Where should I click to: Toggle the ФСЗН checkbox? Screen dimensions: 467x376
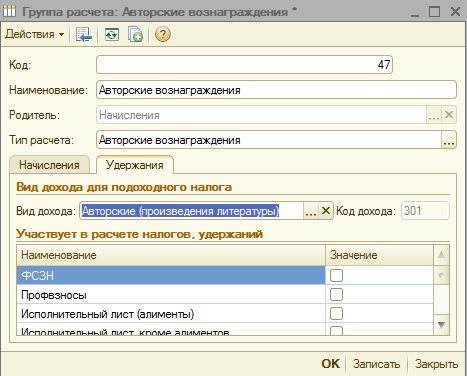click(336, 275)
